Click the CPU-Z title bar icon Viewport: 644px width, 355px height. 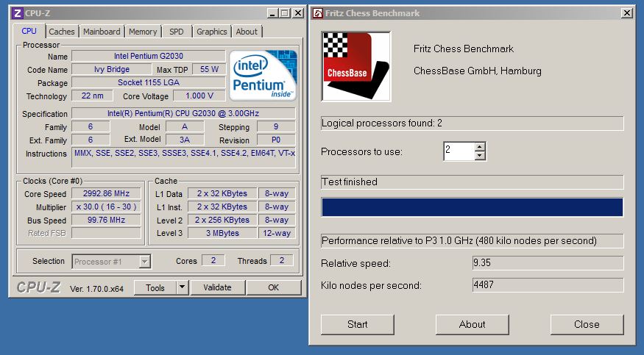point(17,12)
